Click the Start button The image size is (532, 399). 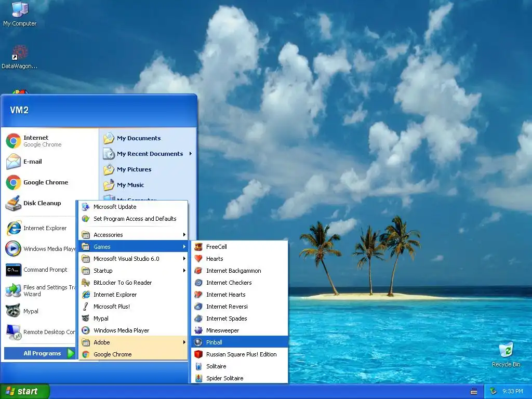pos(25,391)
